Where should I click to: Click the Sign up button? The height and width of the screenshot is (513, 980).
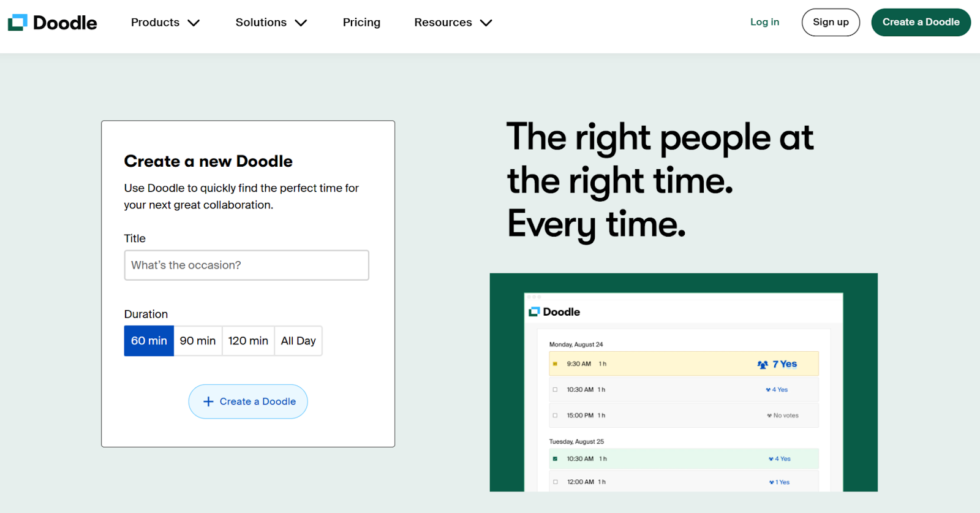pyautogui.click(x=831, y=22)
